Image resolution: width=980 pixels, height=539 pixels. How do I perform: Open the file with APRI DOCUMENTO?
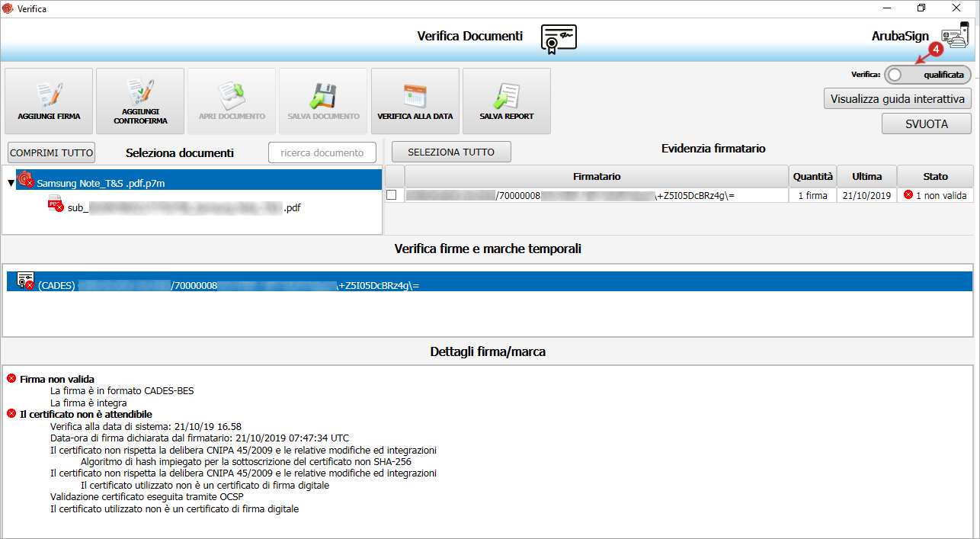(x=232, y=101)
